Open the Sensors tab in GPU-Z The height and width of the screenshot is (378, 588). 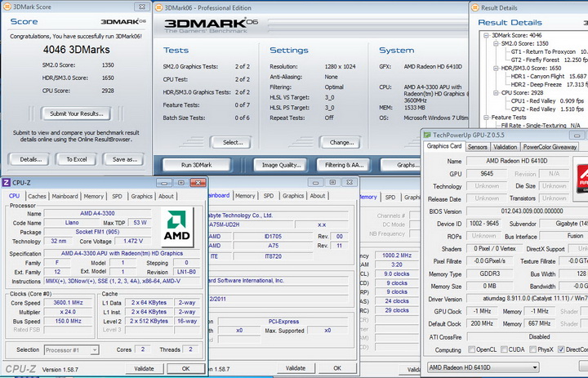(478, 147)
